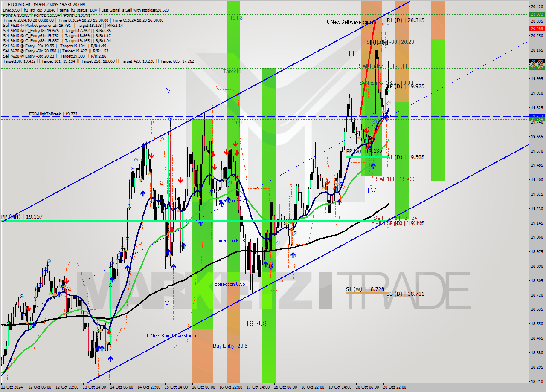The width and height of the screenshot is (546, 392).
Task: Click the blue 19.773 price tag
Action: coord(537,116)
